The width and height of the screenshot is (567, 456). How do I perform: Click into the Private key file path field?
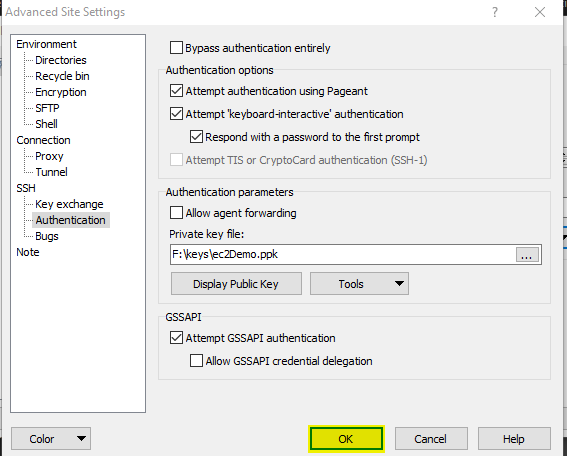(x=342, y=255)
